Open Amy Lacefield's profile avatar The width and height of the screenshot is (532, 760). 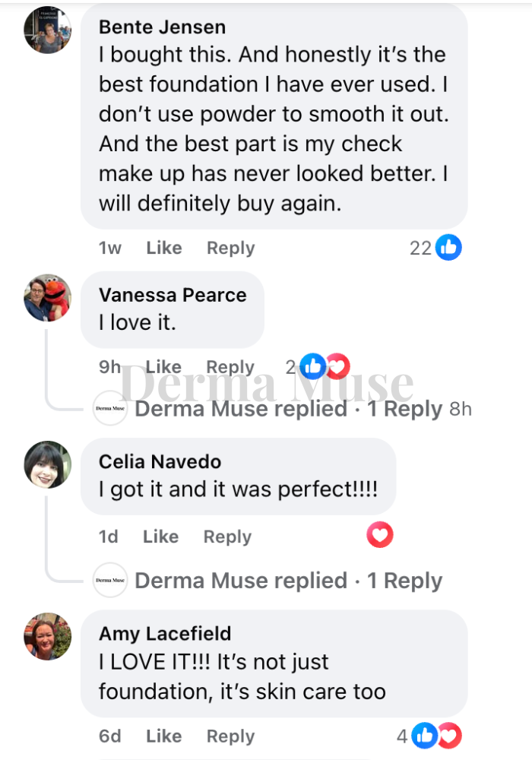[x=48, y=636]
